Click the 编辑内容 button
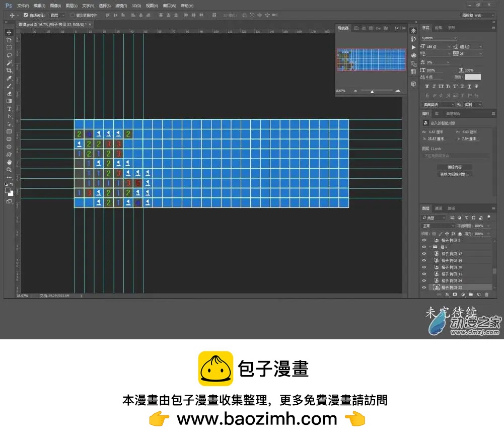 coord(454,167)
